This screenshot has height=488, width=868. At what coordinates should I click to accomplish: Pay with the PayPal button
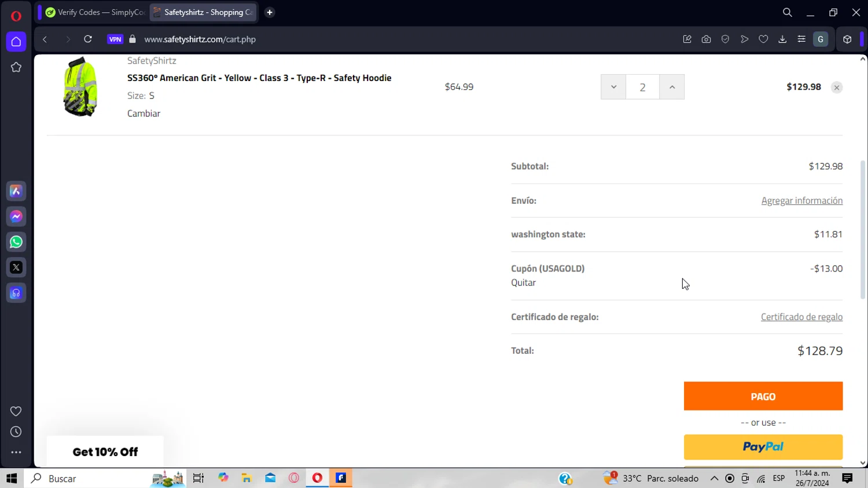(x=763, y=447)
